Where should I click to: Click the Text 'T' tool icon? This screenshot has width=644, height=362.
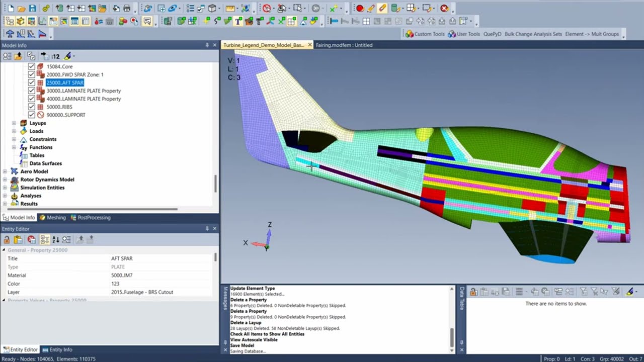(238, 21)
